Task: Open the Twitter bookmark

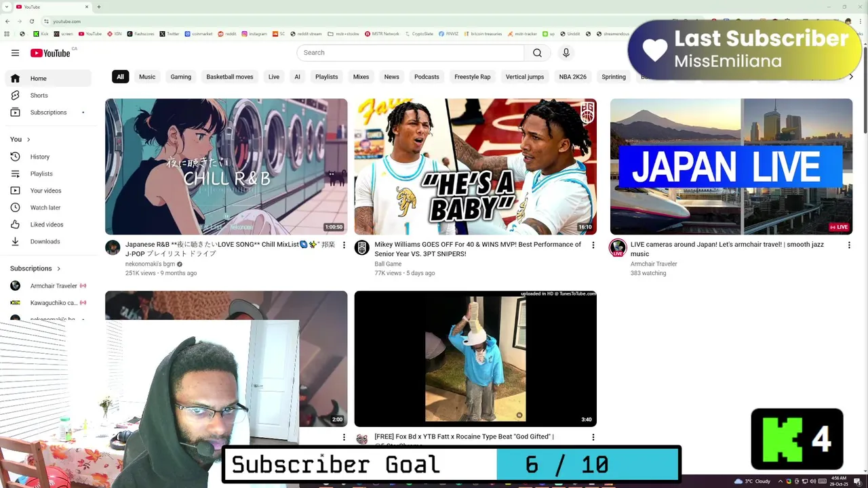Action: pyautogui.click(x=170, y=33)
